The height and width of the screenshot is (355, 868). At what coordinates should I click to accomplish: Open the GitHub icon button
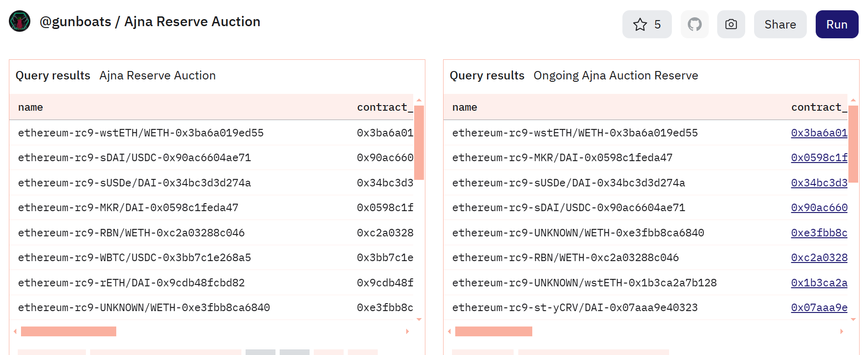tap(694, 24)
